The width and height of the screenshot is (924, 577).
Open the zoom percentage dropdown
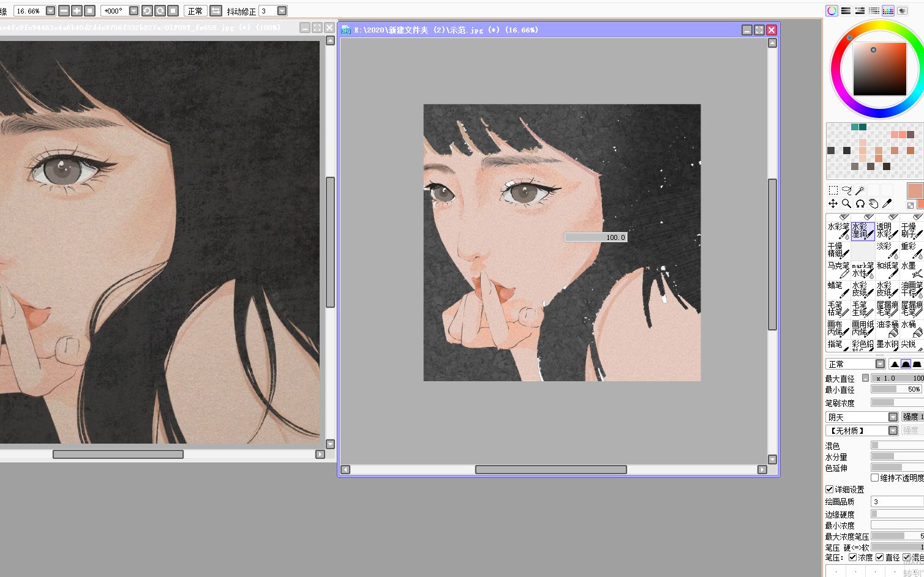[x=50, y=11]
